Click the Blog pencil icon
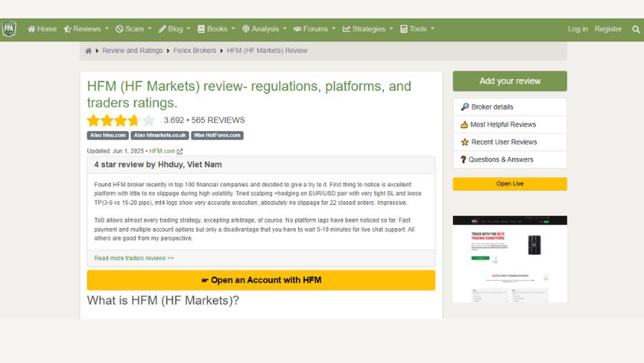This screenshot has height=363, width=644. coord(163,28)
